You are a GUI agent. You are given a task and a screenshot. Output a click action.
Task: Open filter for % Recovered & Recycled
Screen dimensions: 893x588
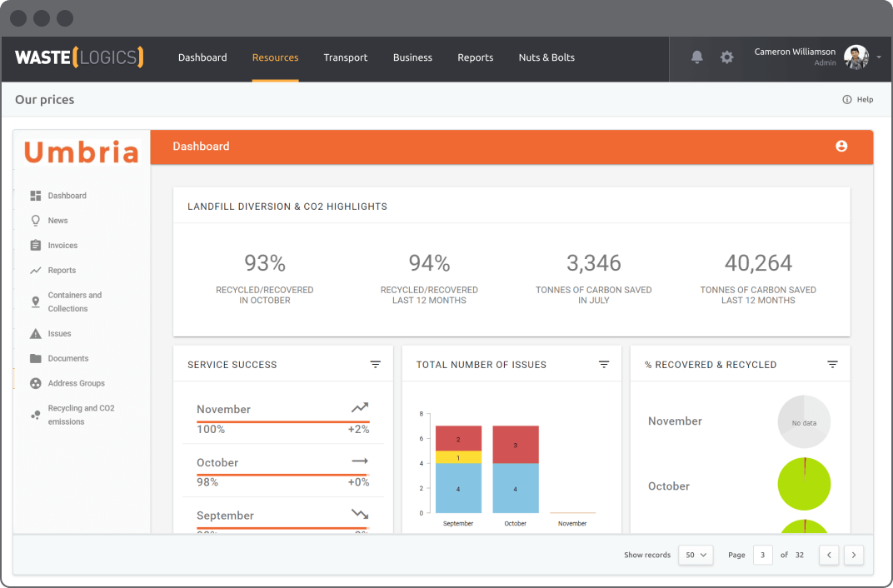click(832, 365)
